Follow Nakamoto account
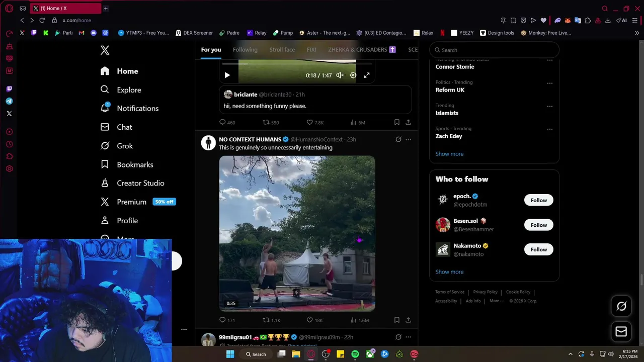The width and height of the screenshot is (644, 362). click(538, 249)
